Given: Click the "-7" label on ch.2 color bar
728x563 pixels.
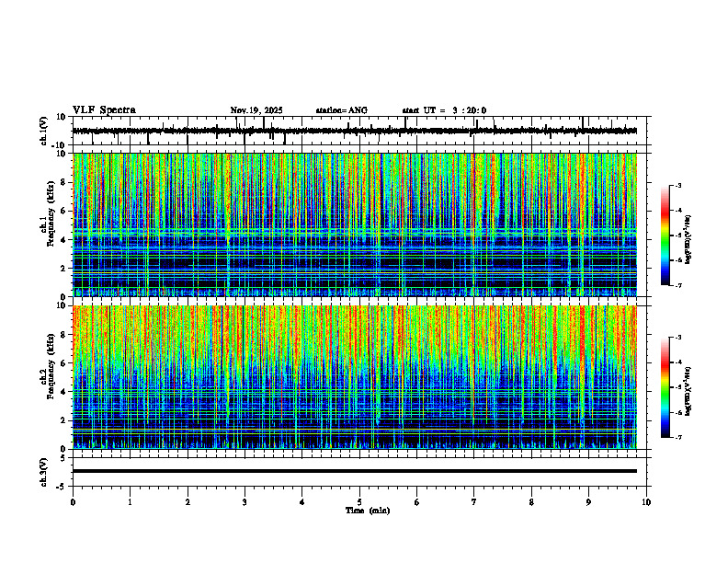Looking at the screenshot, I should (x=678, y=438).
